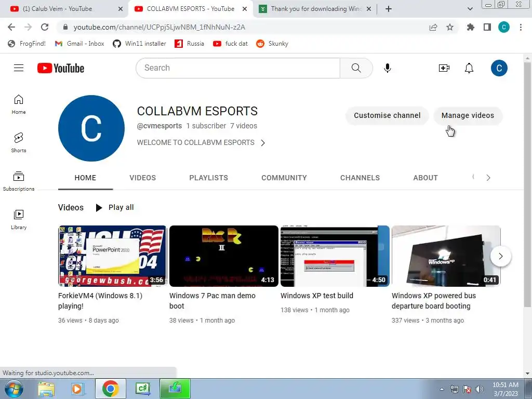Go to Home in sidebar
532x399 pixels.
tap(19, 104)
